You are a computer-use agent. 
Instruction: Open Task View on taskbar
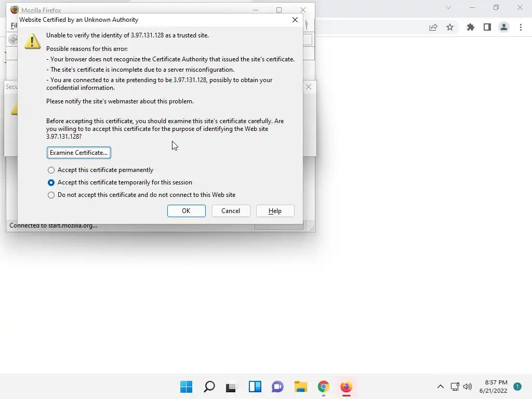pyautogui.click(x=231, y=387)
